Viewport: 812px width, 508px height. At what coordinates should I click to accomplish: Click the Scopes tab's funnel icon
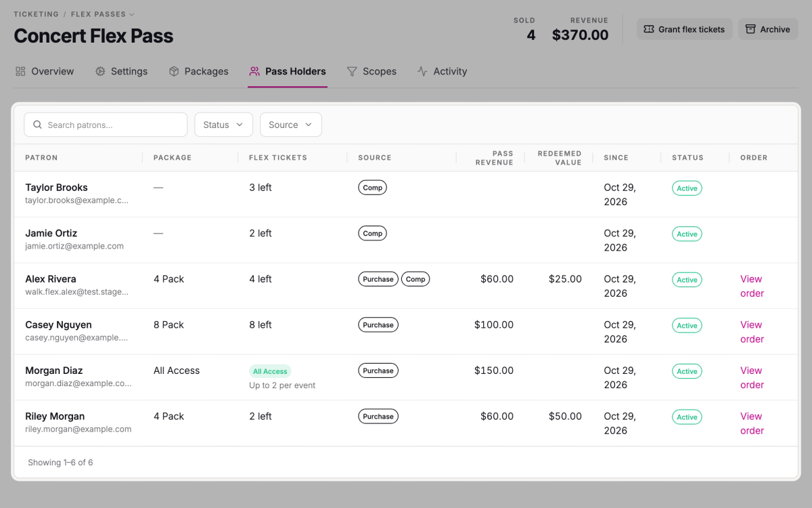pos(352,71)
